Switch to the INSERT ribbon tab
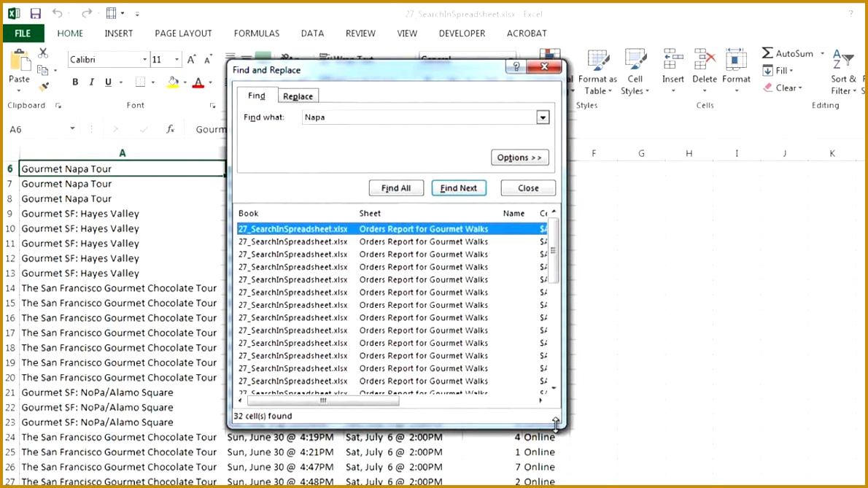Viewport: 868px width, 488px height. pos(118,34)
